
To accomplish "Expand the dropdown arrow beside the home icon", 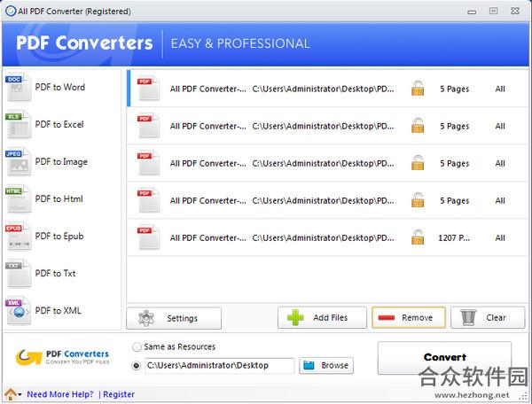I will tap(20, 394).
